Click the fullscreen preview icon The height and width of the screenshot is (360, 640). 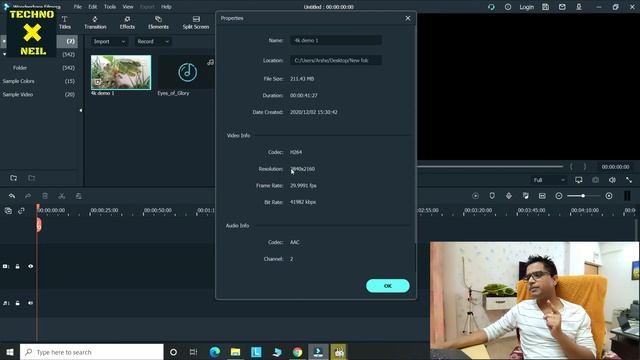click(x=629, y=180)
